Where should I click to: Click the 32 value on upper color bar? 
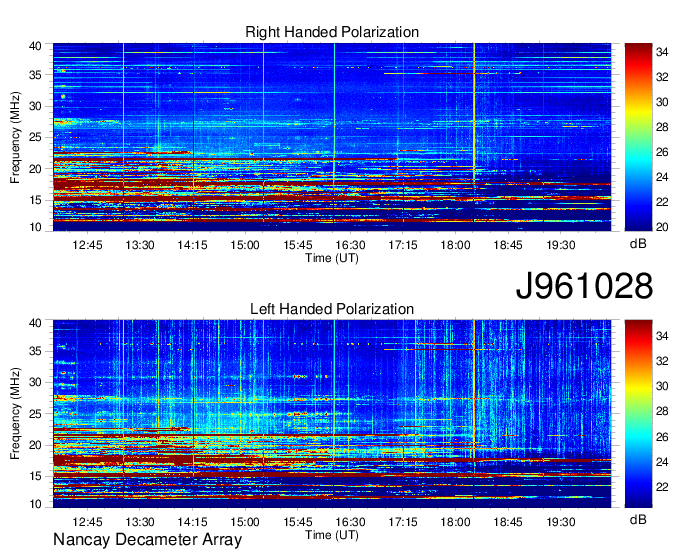click(x=662, y=77)
